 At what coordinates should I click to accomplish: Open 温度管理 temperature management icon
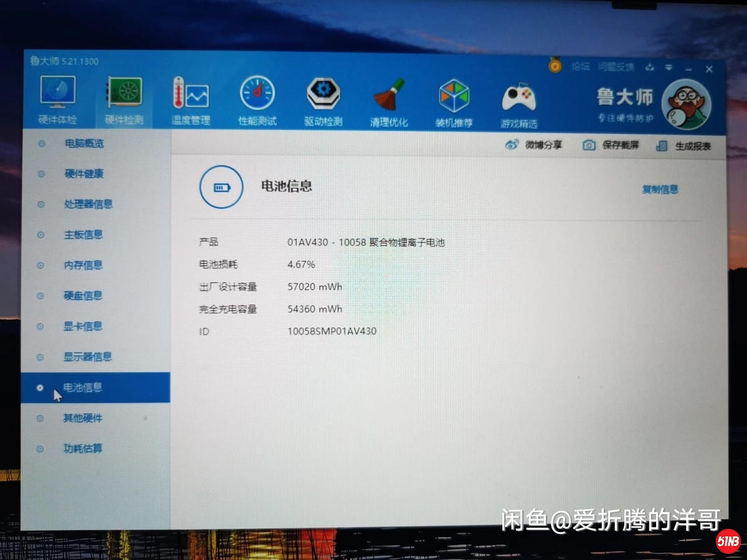pos(190,101)
